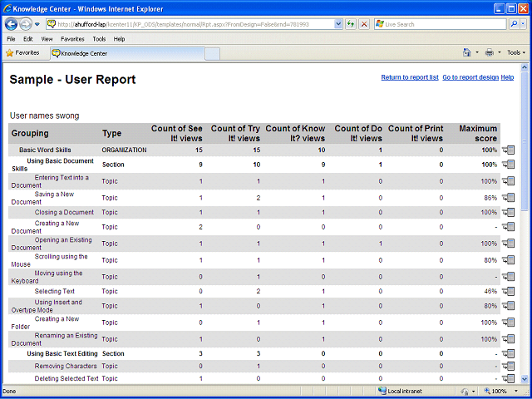Screen dimensions: 532x399
Task: Expand the protected mode status dropdown arrow
Action: (474, 392)
